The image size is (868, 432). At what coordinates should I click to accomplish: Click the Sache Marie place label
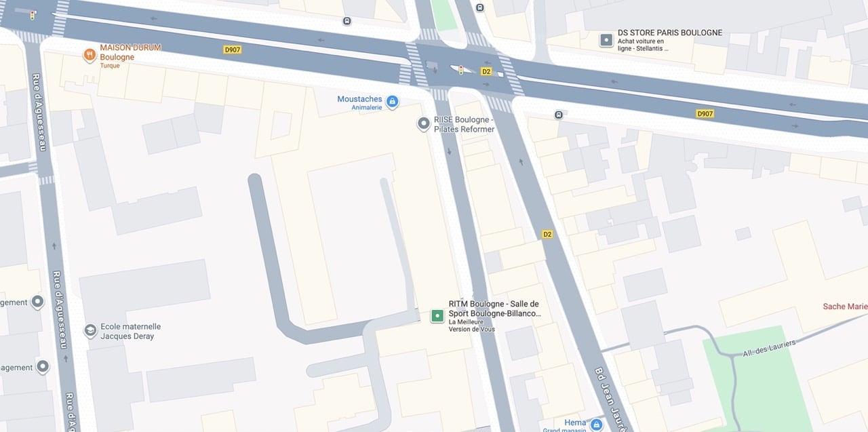pos(845,307)
